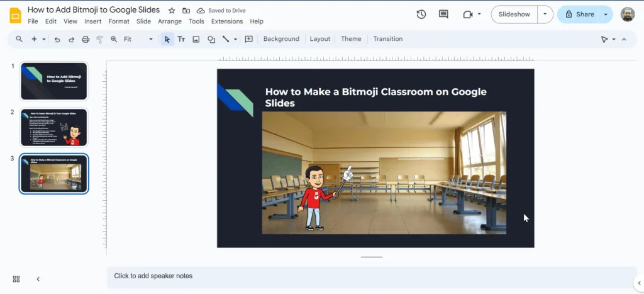The image size is (644, 294).
Task: Open the comments panel icon
Action: click(x=443, y=14)
